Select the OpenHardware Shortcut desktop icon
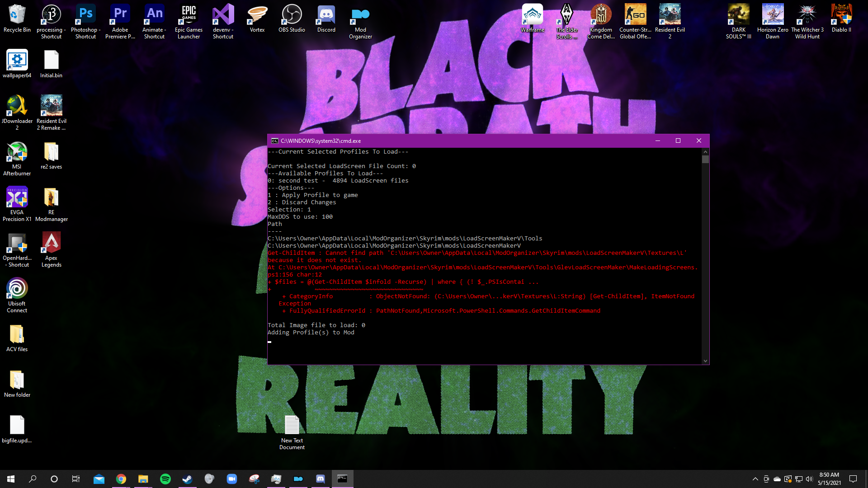The image size is (868, 488). 17,250
